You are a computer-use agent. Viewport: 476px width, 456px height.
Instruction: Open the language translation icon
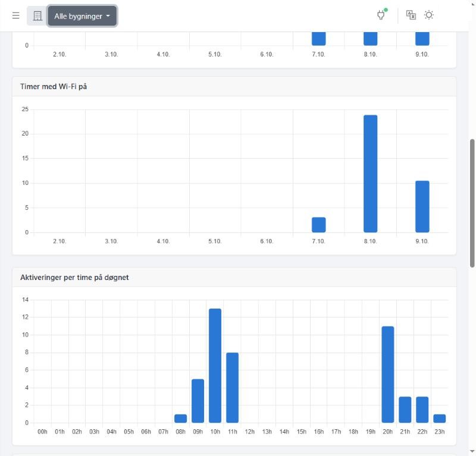tap(411, 15)
